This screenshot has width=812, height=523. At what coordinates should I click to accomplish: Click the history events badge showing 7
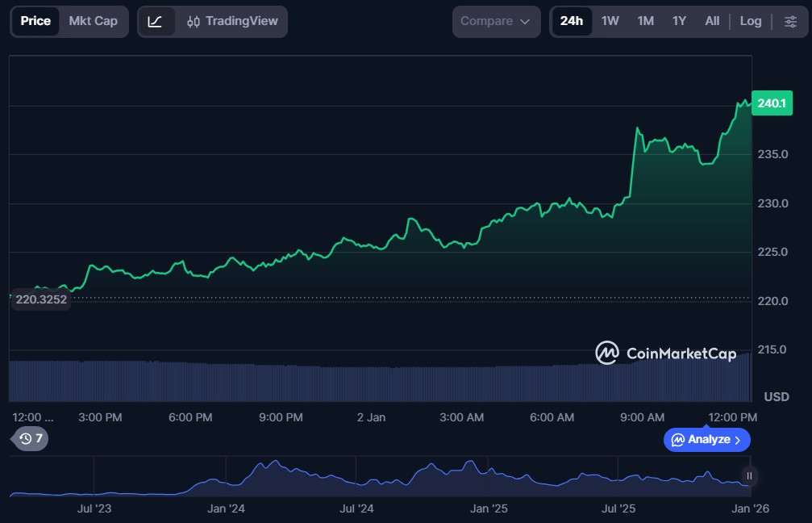[x=32, y=438]
